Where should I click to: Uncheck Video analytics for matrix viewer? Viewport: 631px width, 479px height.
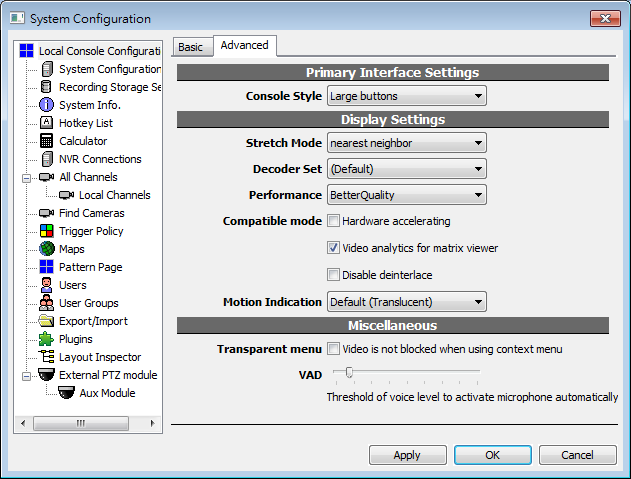pos(333,248)
